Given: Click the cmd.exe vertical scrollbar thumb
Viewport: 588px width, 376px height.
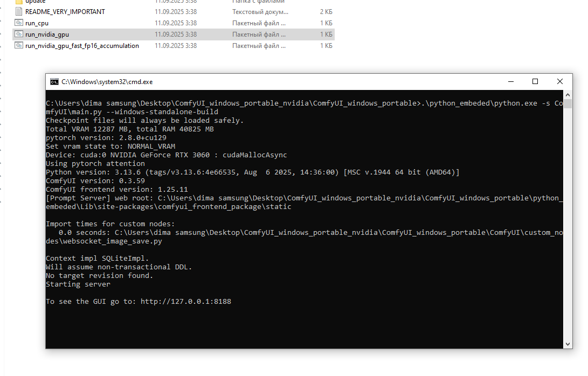Looking at the screenshot, I should point(568,103).
